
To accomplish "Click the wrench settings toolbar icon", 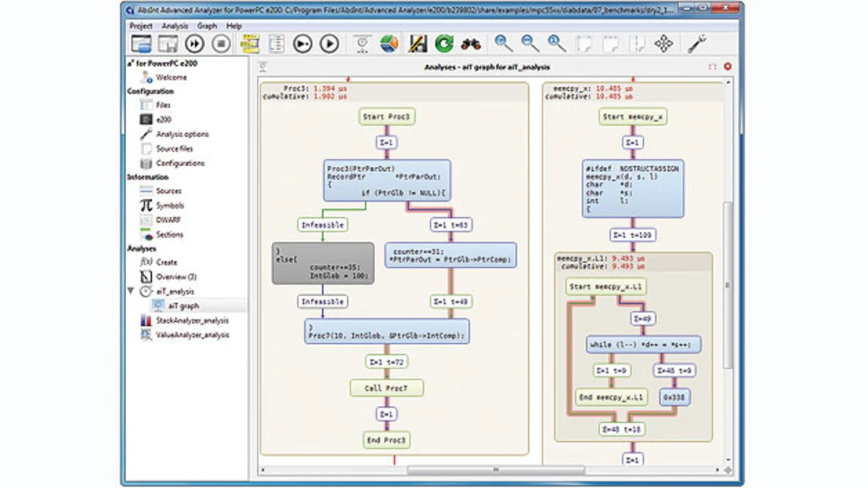I will pos(696,44).
